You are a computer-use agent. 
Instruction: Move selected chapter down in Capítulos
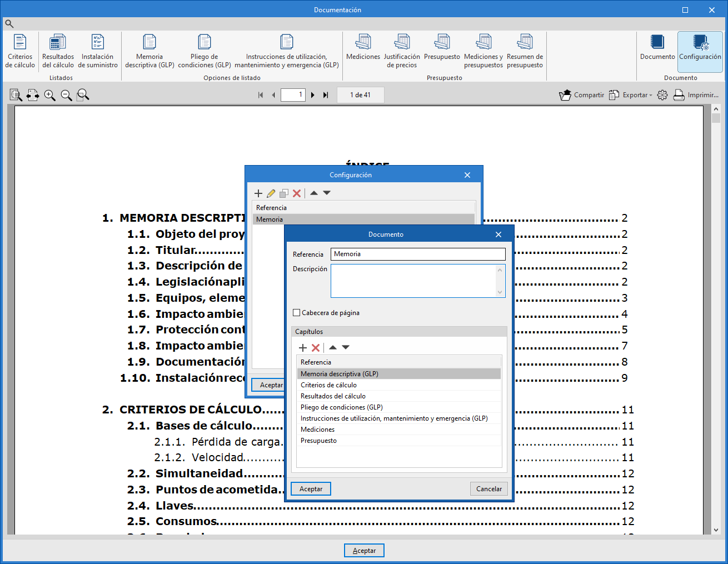pos(346,347)
